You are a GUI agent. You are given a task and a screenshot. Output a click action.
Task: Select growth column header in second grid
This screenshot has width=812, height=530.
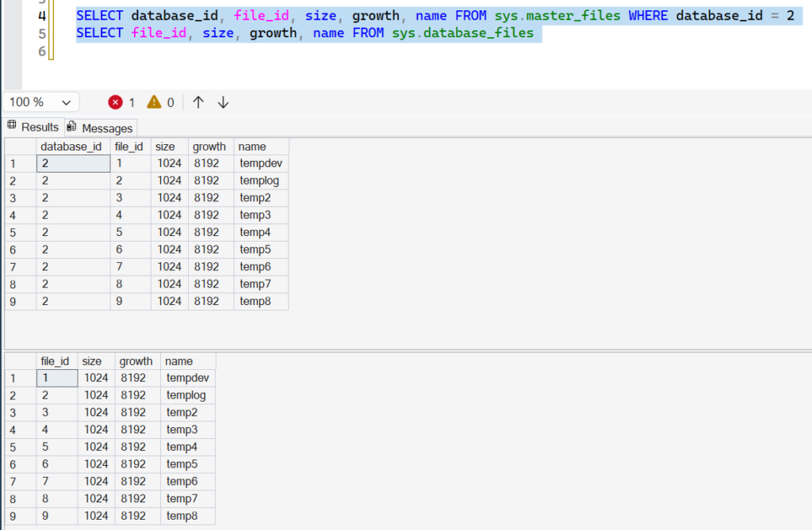click(138, 361)
